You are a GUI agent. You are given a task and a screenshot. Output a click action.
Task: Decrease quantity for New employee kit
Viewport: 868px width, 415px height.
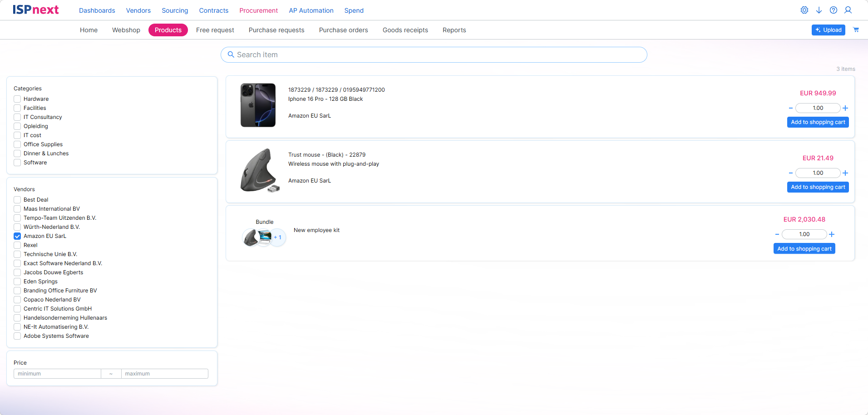777,234
